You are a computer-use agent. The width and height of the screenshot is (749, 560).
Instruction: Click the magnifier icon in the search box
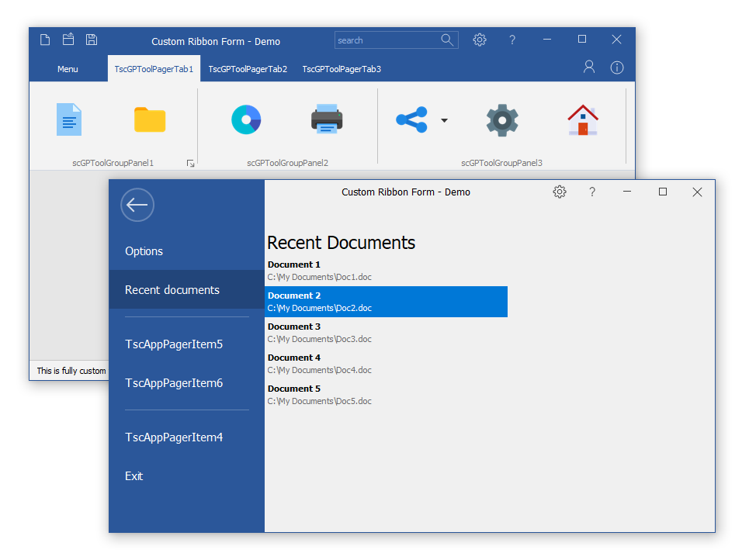coord(447,40)
